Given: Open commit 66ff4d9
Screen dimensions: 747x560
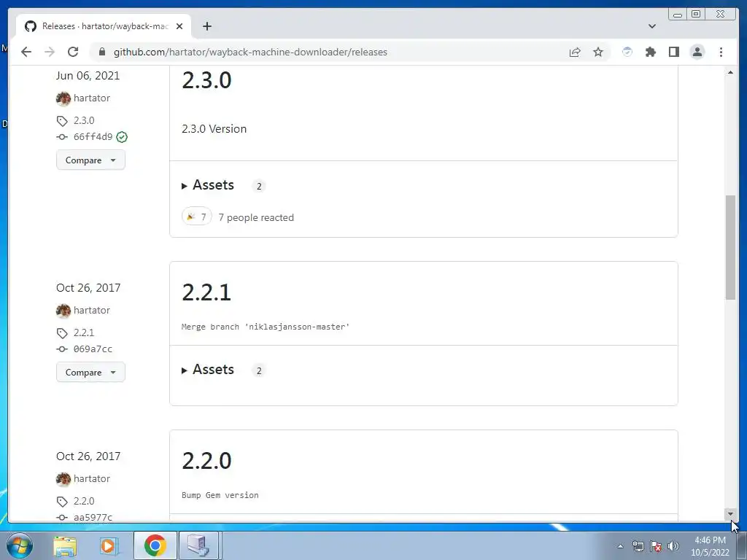Looking at the screenshot, I should tap(93, 136).
